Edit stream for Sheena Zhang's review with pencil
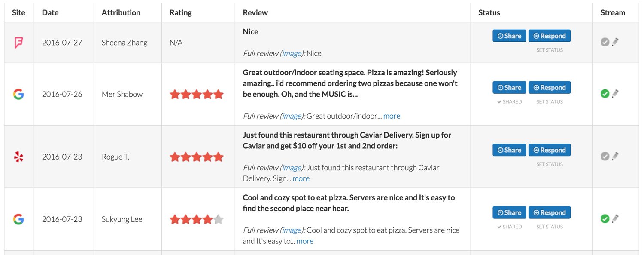Viewport: 644px width, 255px height. tap(615, 42)
